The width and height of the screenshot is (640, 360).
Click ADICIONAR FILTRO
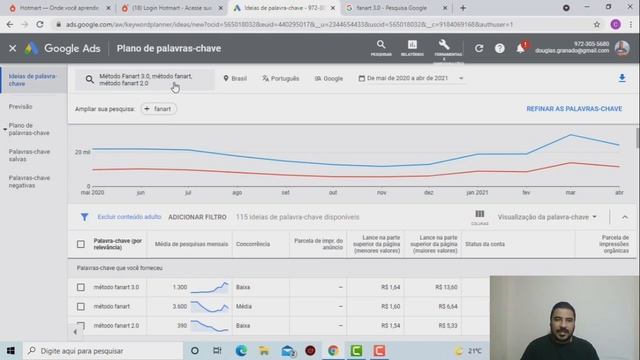197,217
